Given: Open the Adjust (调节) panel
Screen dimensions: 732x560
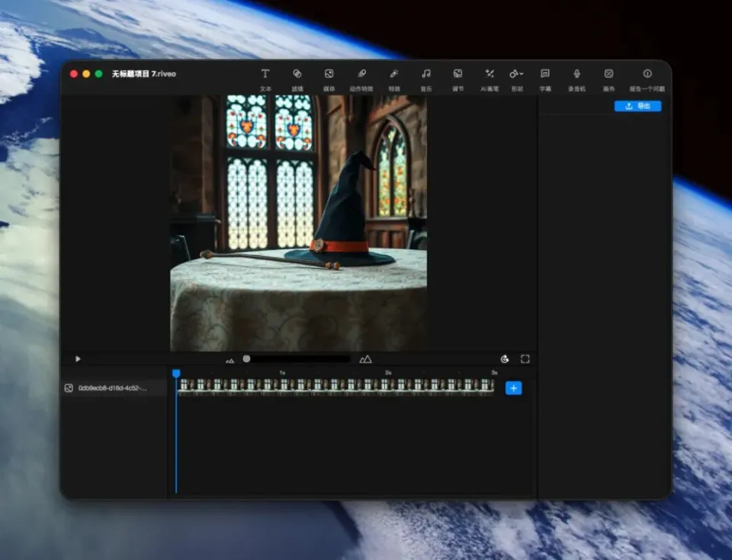Looking at the screenshot, I should point(457,75).
